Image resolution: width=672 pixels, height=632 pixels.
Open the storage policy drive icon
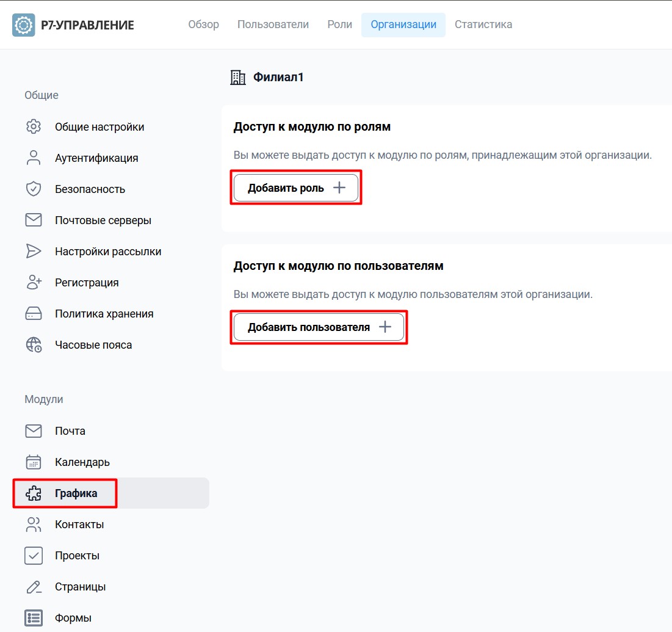coord(34,313)
